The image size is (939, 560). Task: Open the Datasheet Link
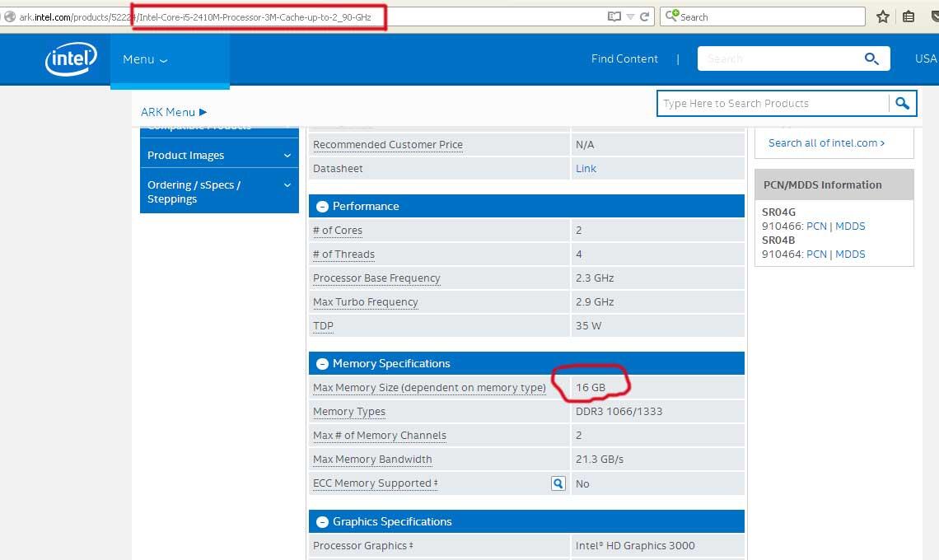coord(586,168)
